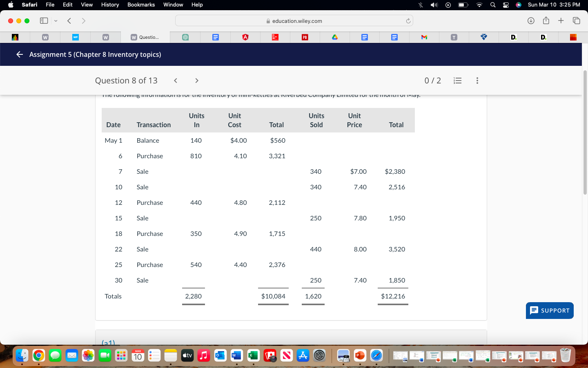Image resolution: width=588 pixels, height=368 pixels.
Task: Expand the (a1) answer section
Action: pyautogui.click(x=108, y=343)
